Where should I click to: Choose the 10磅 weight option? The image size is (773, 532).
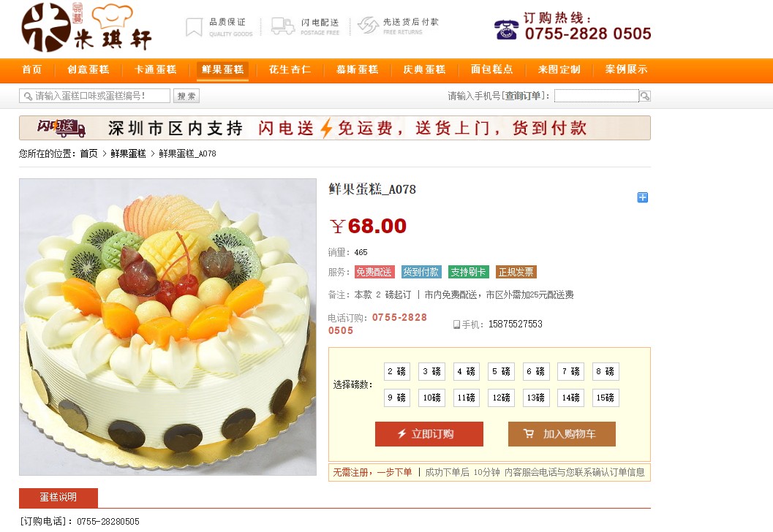[432, 398]
